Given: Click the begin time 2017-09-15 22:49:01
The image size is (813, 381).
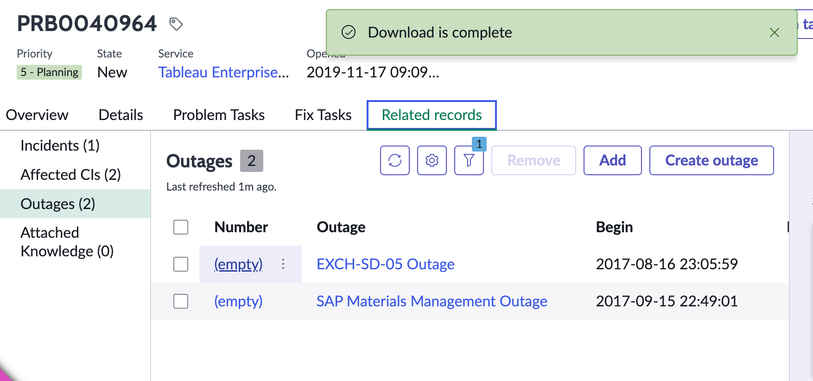Looking at the screenshot, I should (667, 301).
